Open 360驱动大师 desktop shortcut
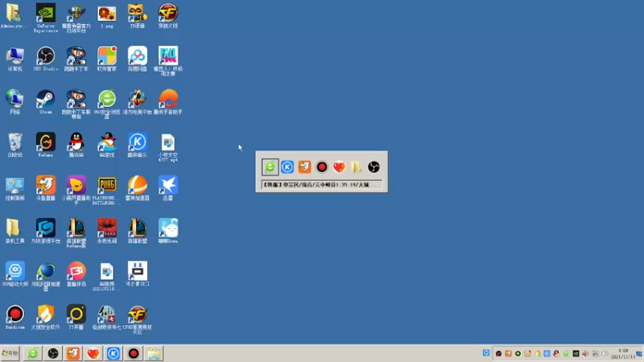 [14, 273]
